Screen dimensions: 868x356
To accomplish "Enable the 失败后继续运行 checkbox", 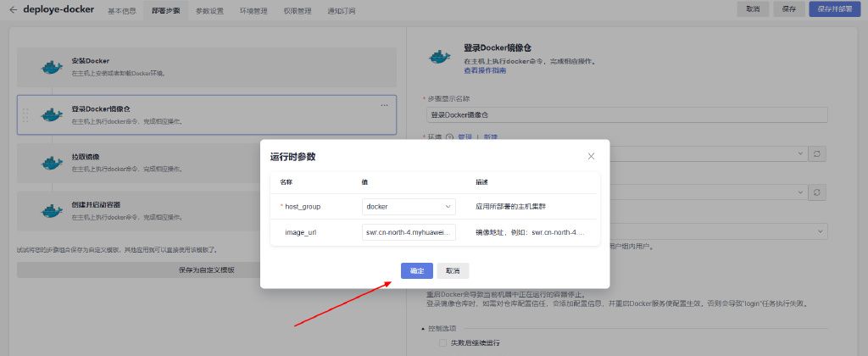I will click(442, 342).
